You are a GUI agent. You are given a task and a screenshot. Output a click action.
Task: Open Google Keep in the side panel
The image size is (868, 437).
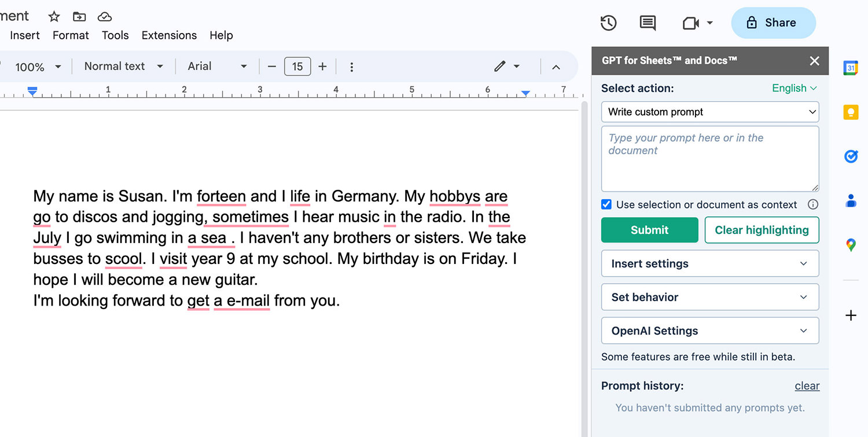click(x=851, y=112)
